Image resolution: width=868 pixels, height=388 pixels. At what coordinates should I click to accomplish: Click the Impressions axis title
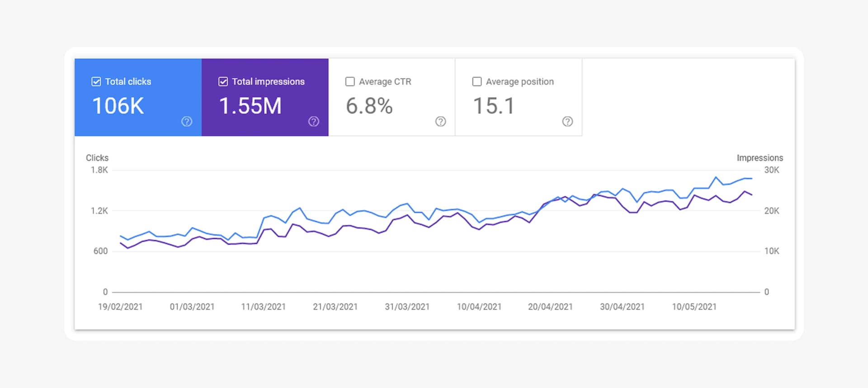[759, 158]
